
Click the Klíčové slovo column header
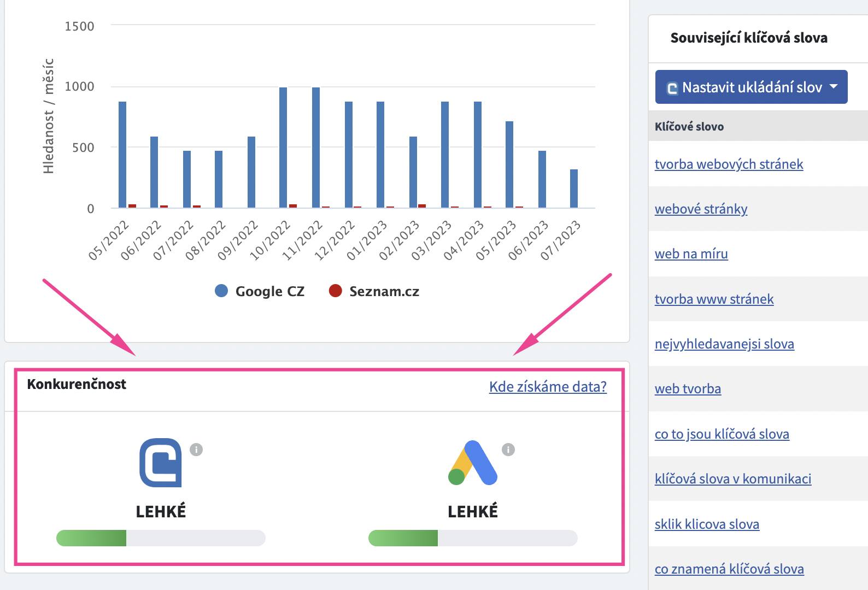tap(689, 127)
